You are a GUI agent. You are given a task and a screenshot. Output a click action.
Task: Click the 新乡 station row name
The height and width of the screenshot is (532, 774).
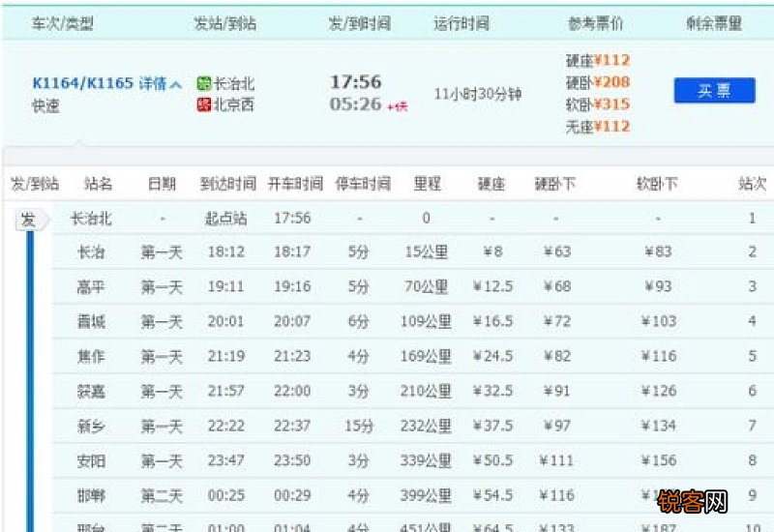click(x=91, y=426)
